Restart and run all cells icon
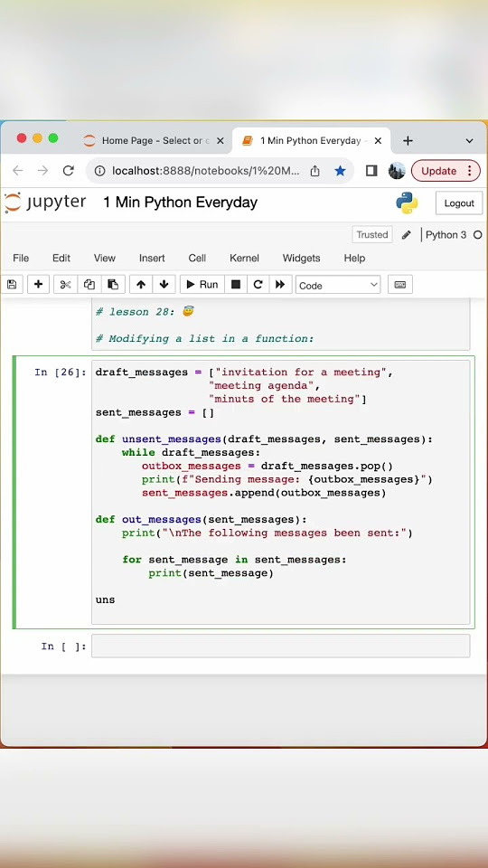The height and width of the screenshot is (868, 488). [280, 285]
